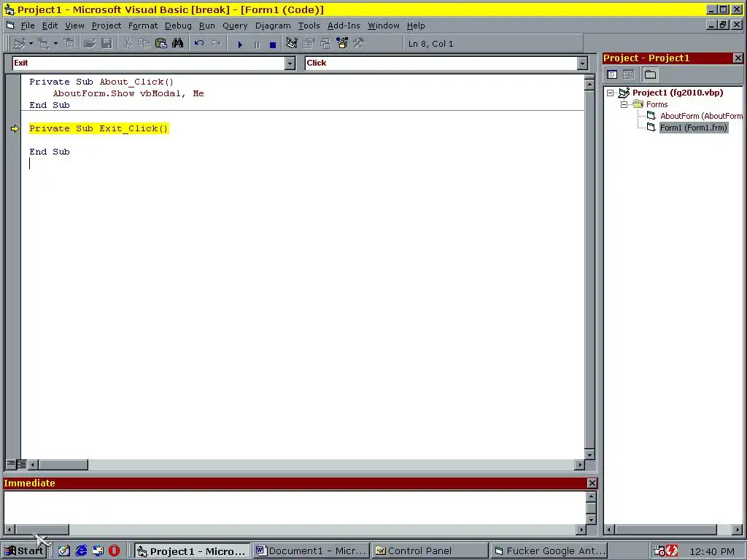Open the Add Form dropdown arrow
Image resolution: width=747 pixels, height=560 pixels.
(55, 44)
